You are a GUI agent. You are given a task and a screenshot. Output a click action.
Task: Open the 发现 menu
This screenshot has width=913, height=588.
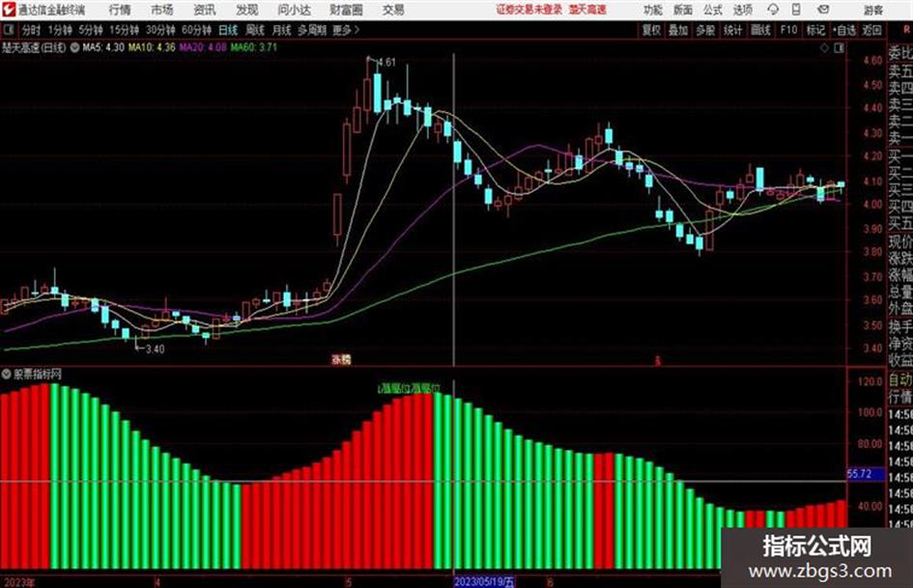coord(247,10)
